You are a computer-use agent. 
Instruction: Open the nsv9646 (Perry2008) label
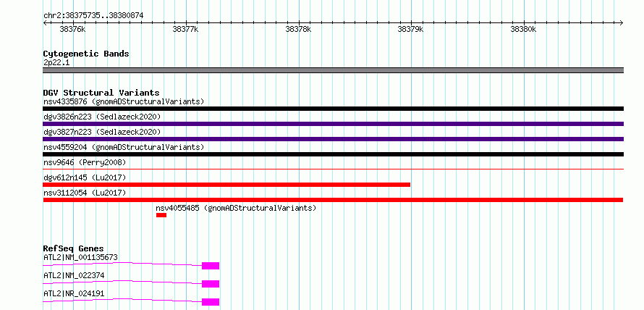tap(84, 162)
